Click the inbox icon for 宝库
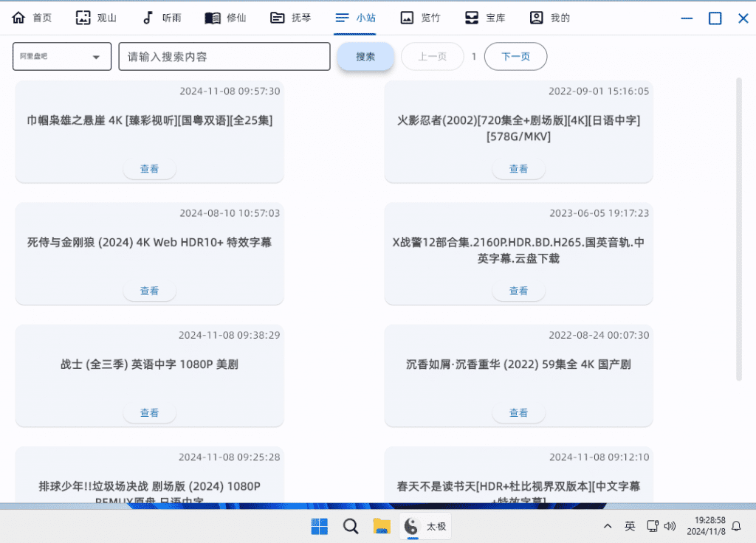756x543 pixels. [472, 18]
